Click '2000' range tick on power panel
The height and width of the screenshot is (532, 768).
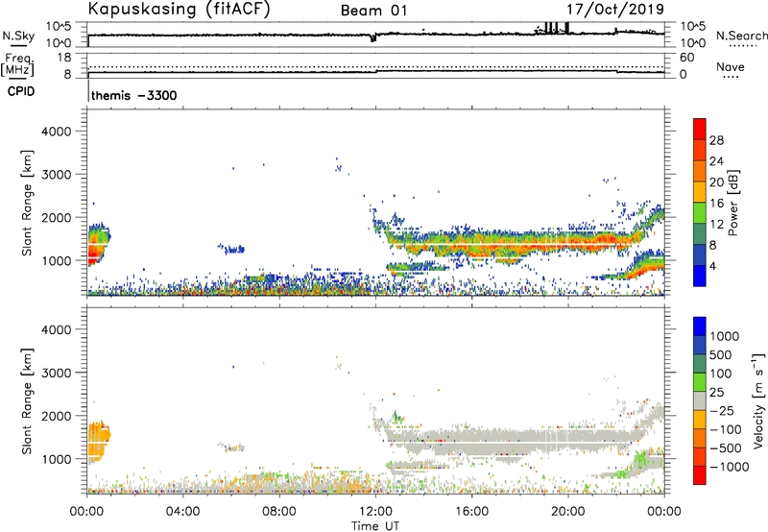click(x=57, y=217)
